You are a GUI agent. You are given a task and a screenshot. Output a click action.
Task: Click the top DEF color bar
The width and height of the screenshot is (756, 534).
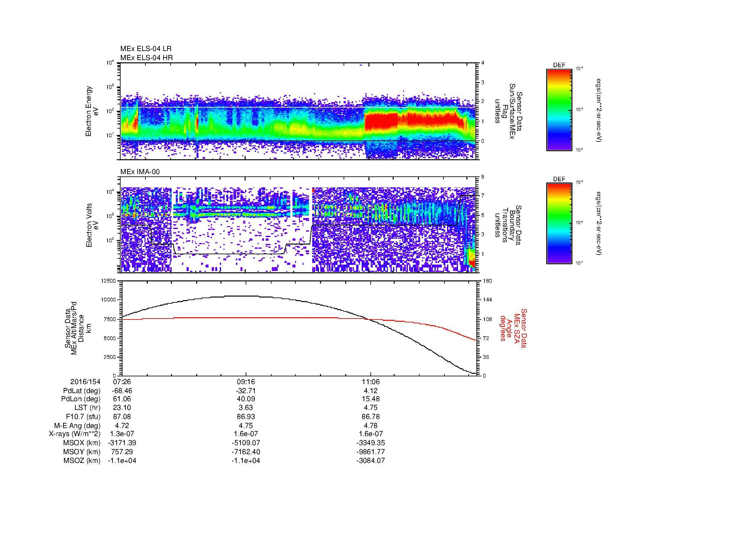point(559,110)
